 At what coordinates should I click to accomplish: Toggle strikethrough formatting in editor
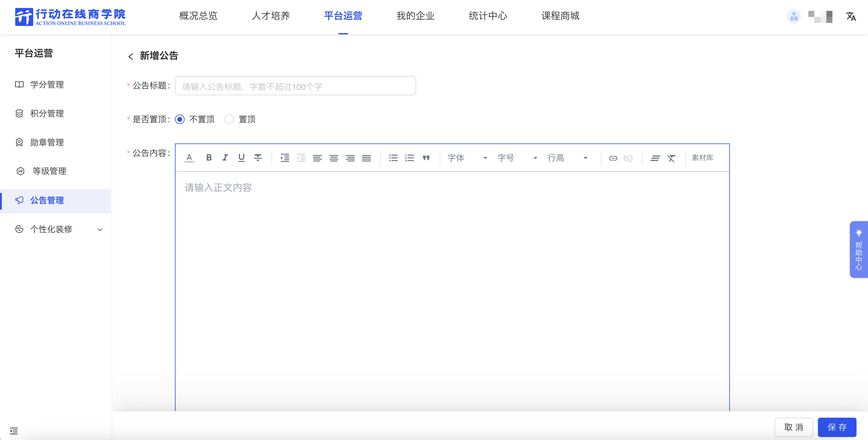(x=258, y=158)
